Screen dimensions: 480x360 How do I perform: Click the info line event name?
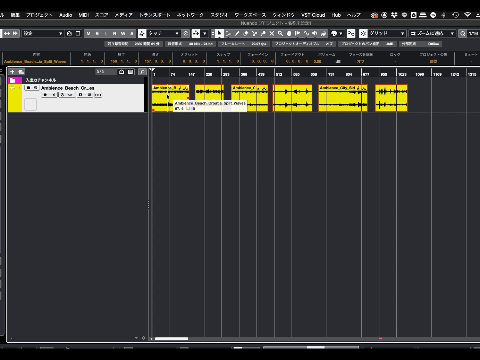(35, 62)
